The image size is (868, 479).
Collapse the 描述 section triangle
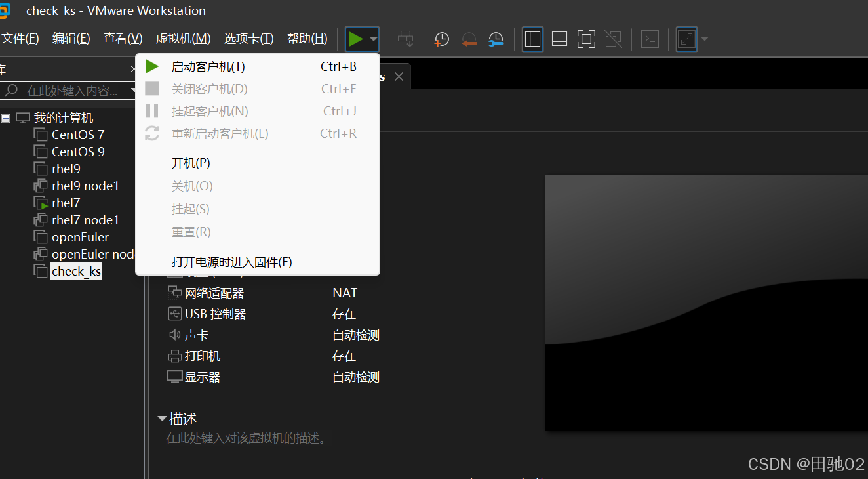[161, 419]
